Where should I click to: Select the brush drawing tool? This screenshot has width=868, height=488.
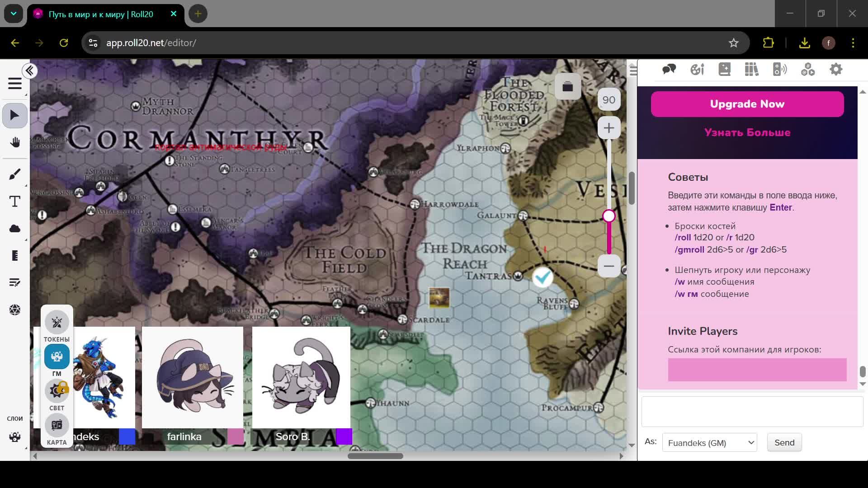pyautogui.click(x=15, y=174)
